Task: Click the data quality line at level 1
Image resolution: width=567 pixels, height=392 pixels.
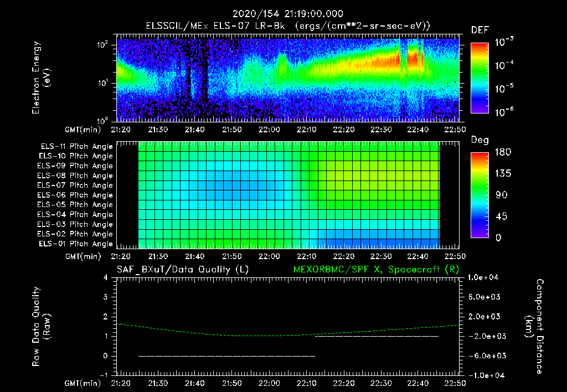Action: coord(378,336)
